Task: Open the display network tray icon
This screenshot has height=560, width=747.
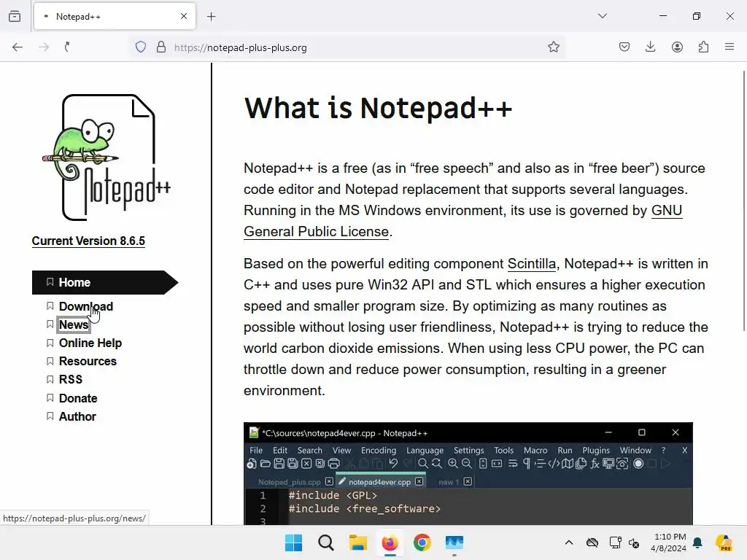Action: 615,542
